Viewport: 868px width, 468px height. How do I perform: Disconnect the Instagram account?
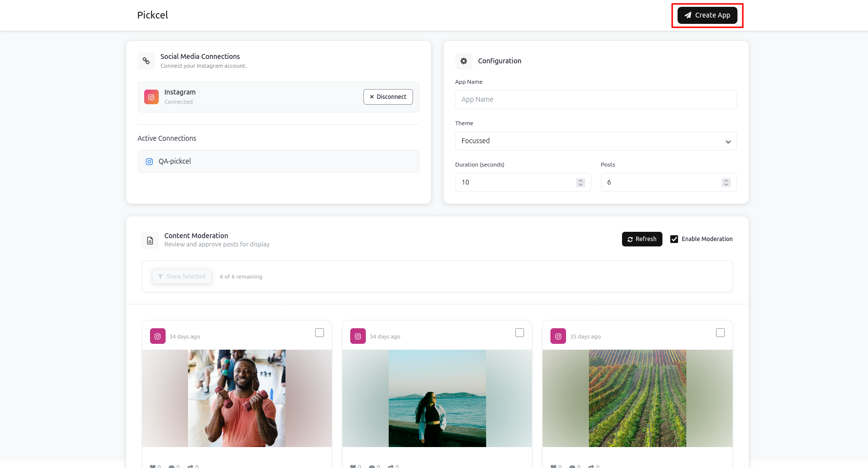click(388, 97)
